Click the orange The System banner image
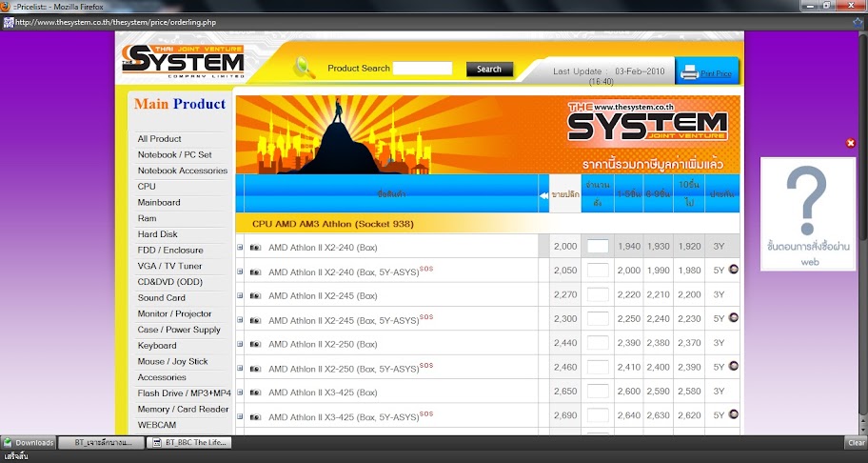This screenshot has width=868, height=463. click(487, 134)
